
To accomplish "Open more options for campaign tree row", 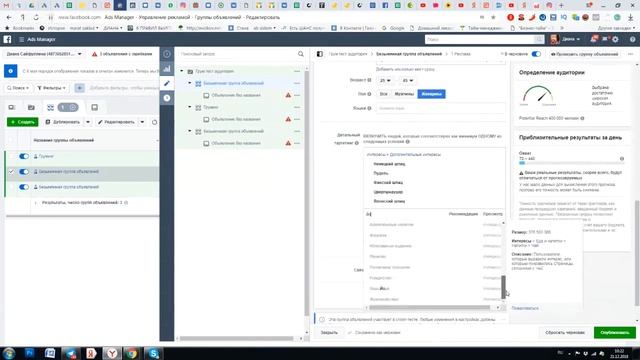I will pyautogui.click(x=297, y=71).
